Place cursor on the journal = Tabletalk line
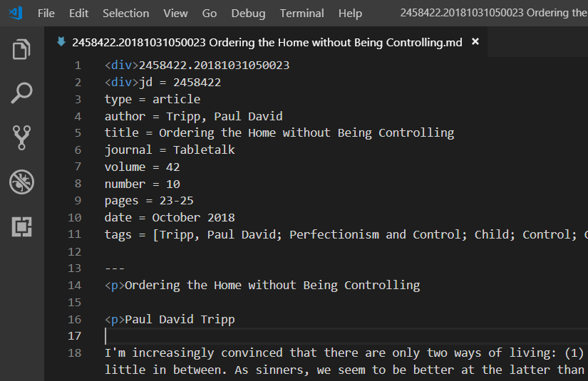 coord(170,150)
